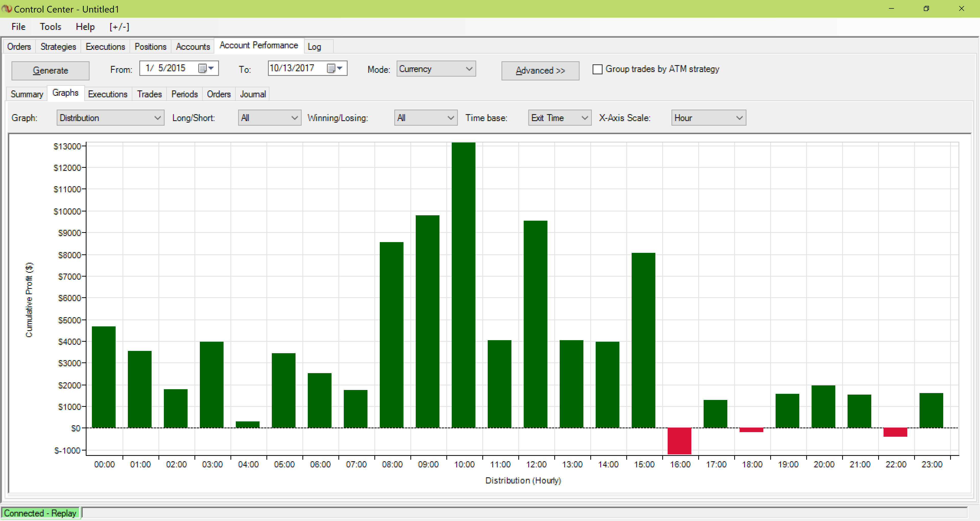Open the Help menu
The width and height of the screenshot is (980, 521).
(85, 27)
